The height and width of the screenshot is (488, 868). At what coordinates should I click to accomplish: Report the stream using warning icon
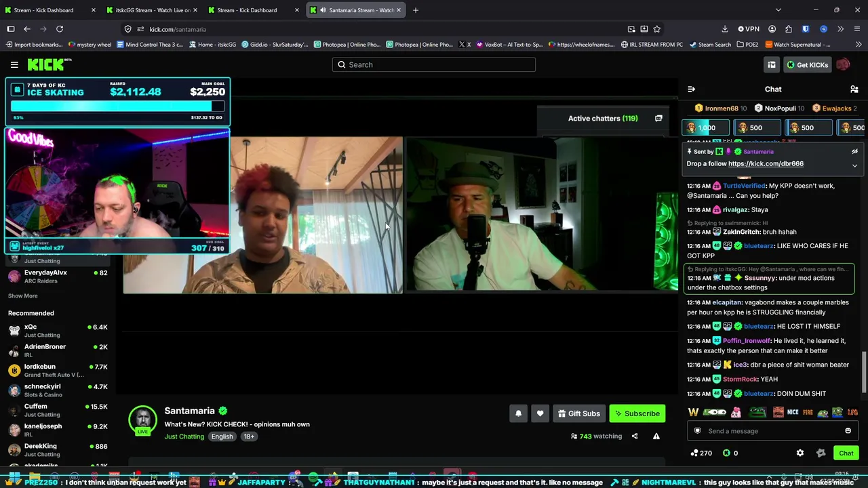pos(656,436)
